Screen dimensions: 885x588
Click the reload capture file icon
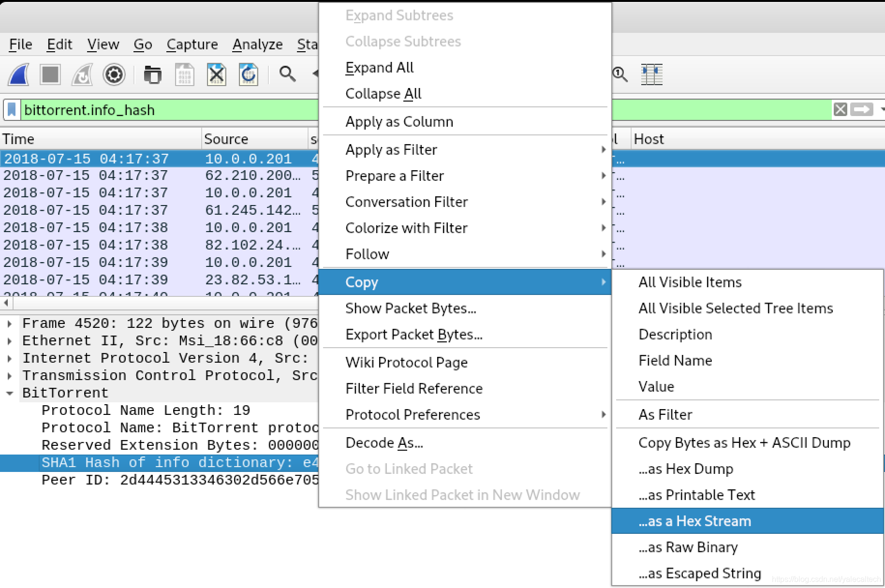coord(248,74)
